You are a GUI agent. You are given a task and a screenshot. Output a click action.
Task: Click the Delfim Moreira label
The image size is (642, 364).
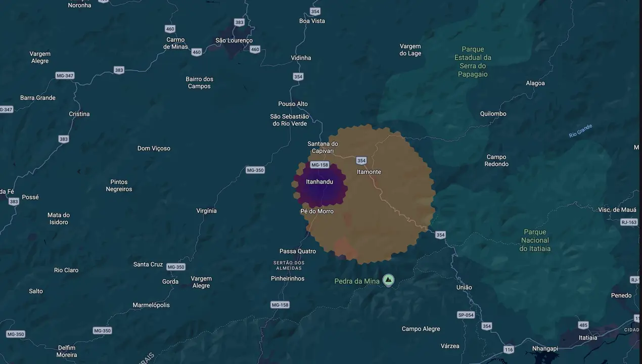click(x=67, y=351)
